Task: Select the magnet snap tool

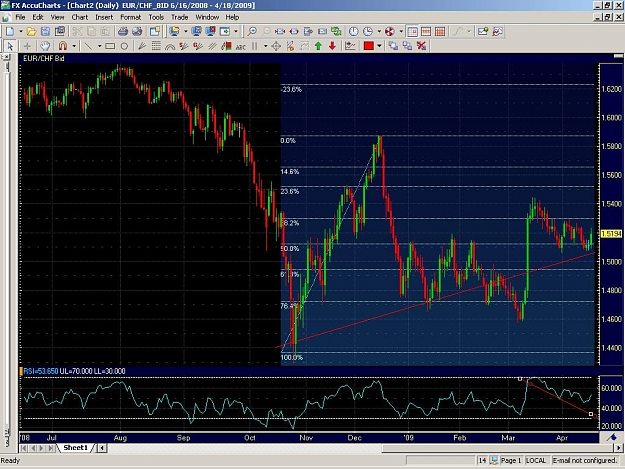Action: [x=62, y=46]
